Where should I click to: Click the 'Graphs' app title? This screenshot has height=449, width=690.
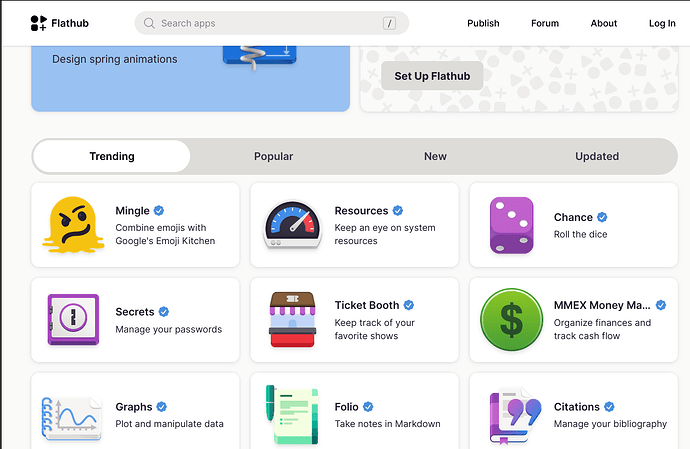click(x=134, y=407)
